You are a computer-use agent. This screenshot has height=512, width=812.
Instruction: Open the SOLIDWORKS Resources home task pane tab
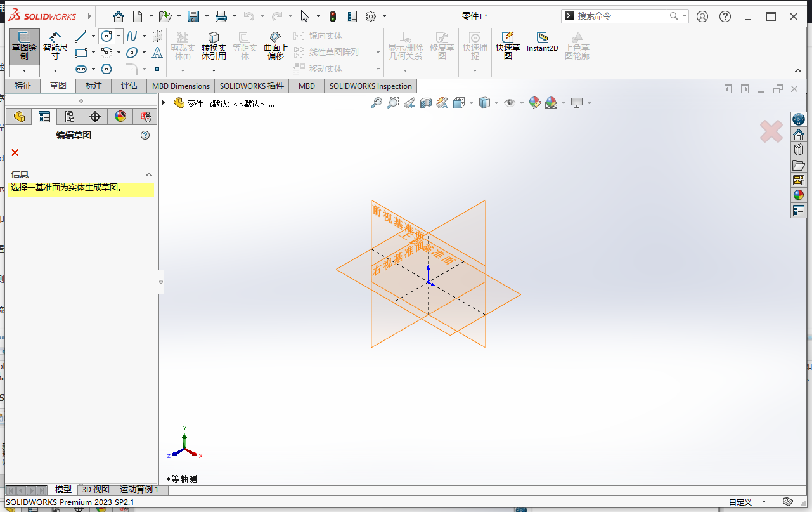(x=799, y=135)
